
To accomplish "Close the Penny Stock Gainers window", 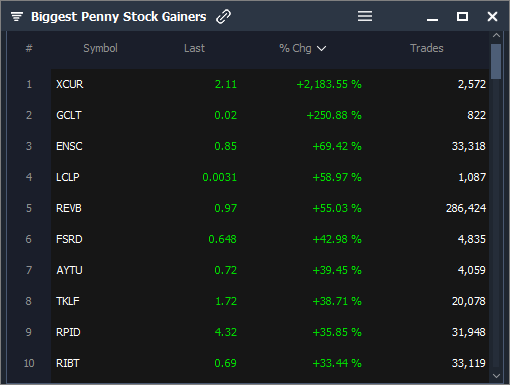I will [x=492, y=16].
